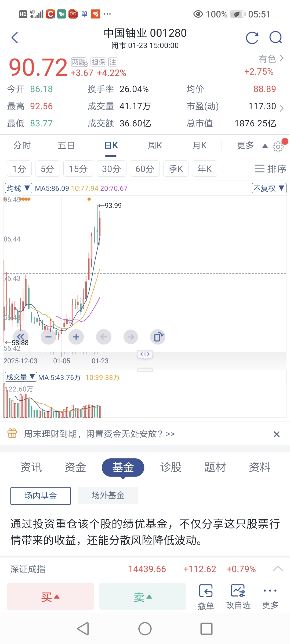Dismiss the 周末理财 promotion banner
Viewport: 290px width, 644px height.
point(277,434)
